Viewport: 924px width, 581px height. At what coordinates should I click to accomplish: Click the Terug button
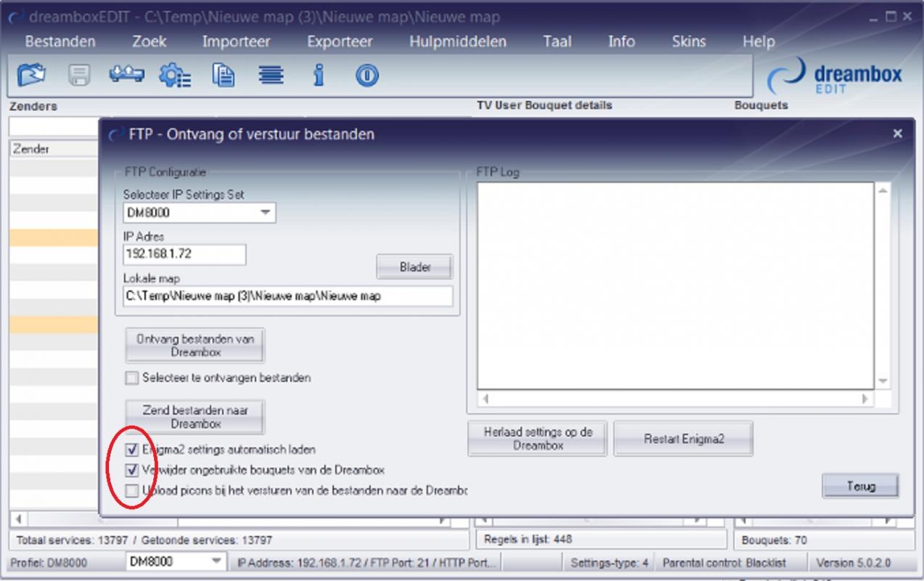(861, 486)
